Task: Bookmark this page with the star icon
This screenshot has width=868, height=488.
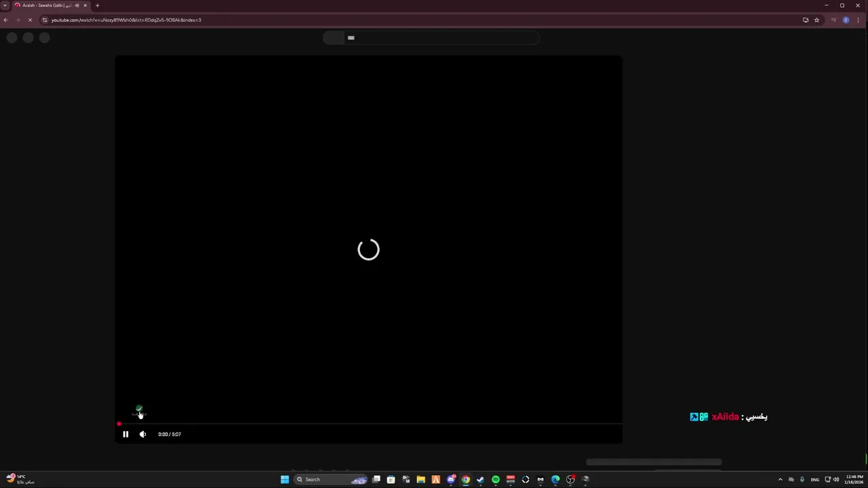Action: (x=816, y=20)
